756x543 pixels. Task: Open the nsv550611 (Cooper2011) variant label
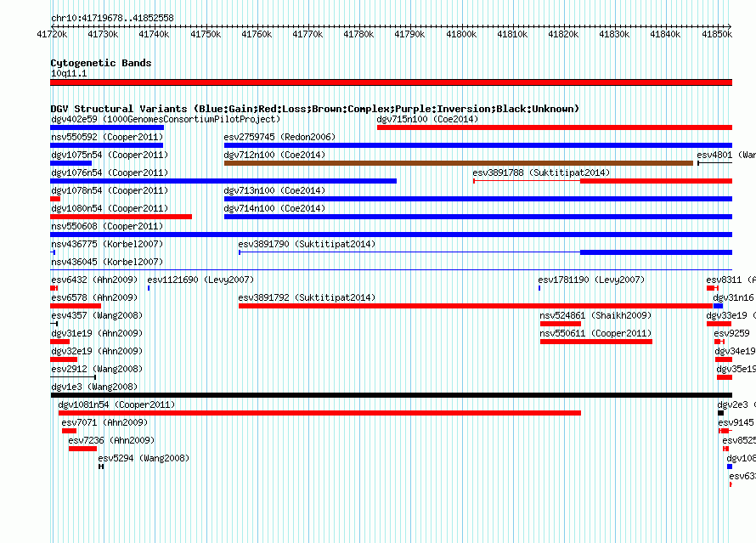[x=595, y=333]
